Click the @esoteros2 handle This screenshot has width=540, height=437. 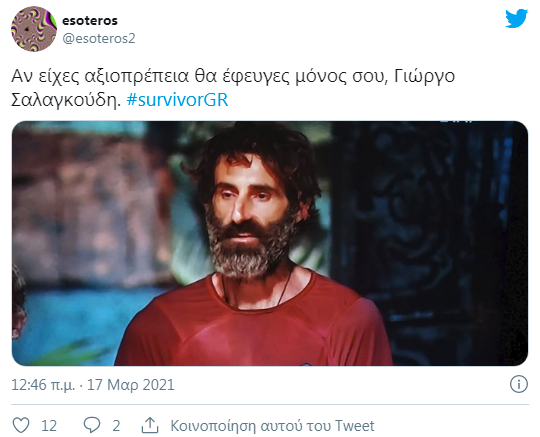click(99, 38)
